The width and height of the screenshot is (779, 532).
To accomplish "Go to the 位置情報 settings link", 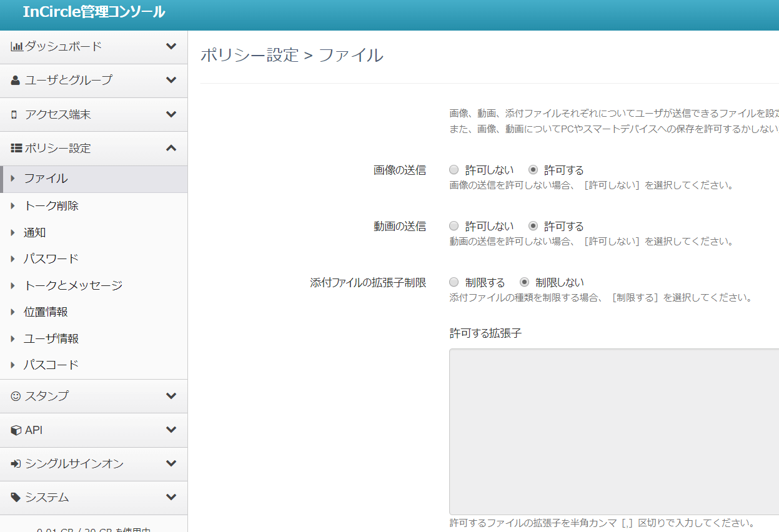I will [x=46, y=312].
